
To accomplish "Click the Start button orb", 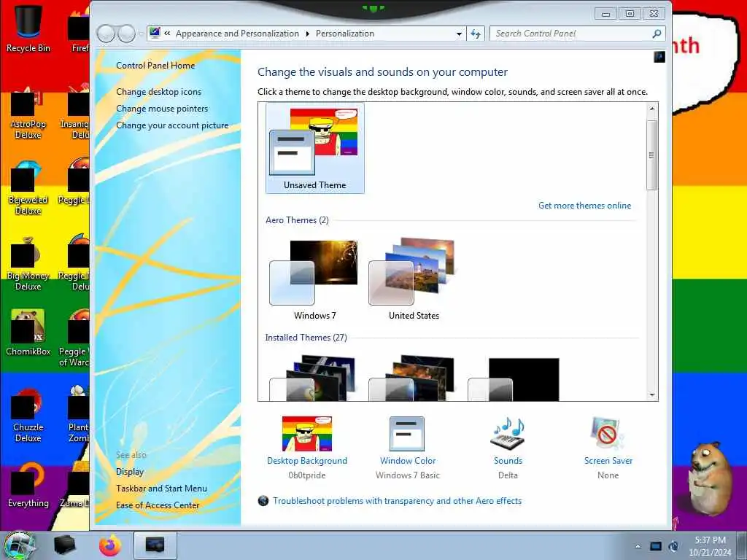I will pos(19,545).
